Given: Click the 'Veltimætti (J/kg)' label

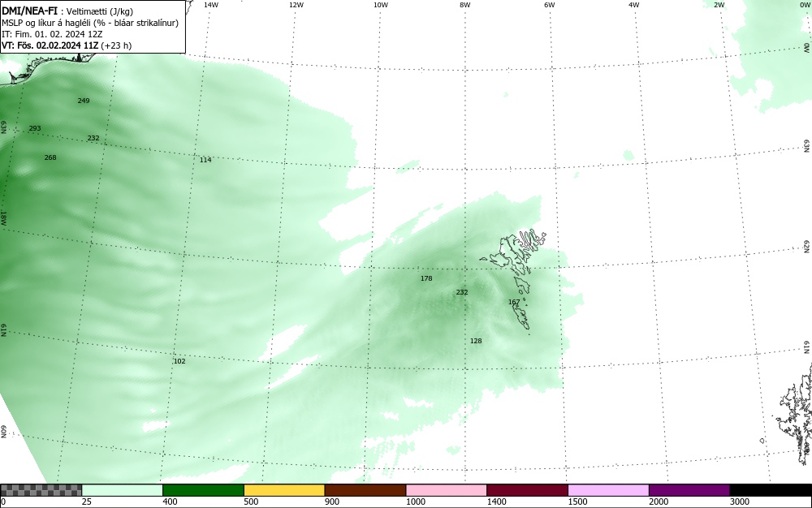Looking at the screenshot, I should coord(99,11).
